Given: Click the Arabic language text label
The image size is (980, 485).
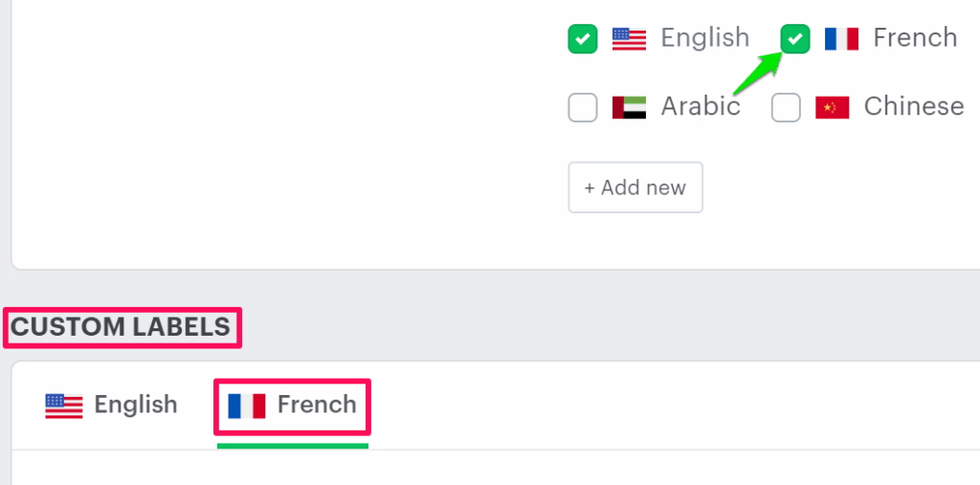Looking at the screenshot, I should click(x=701, y=106).
